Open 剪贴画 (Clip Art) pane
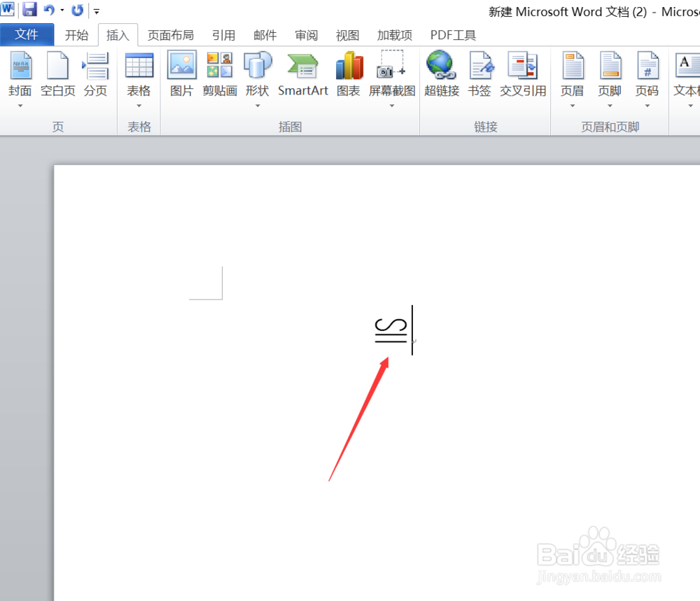The width and height of the screenshot is (700, 601). pyautogui.click(x=220, y=73)
